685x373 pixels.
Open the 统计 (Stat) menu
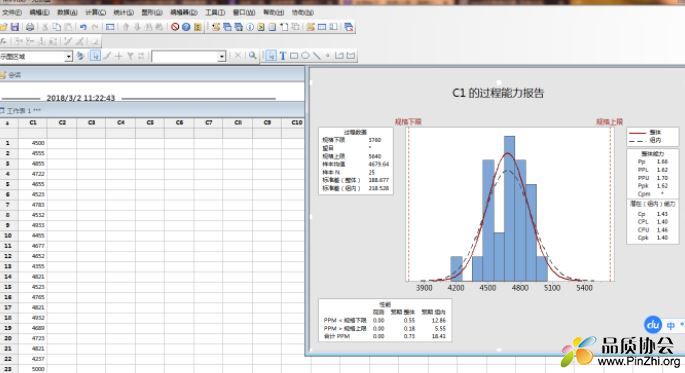point(123,12)
